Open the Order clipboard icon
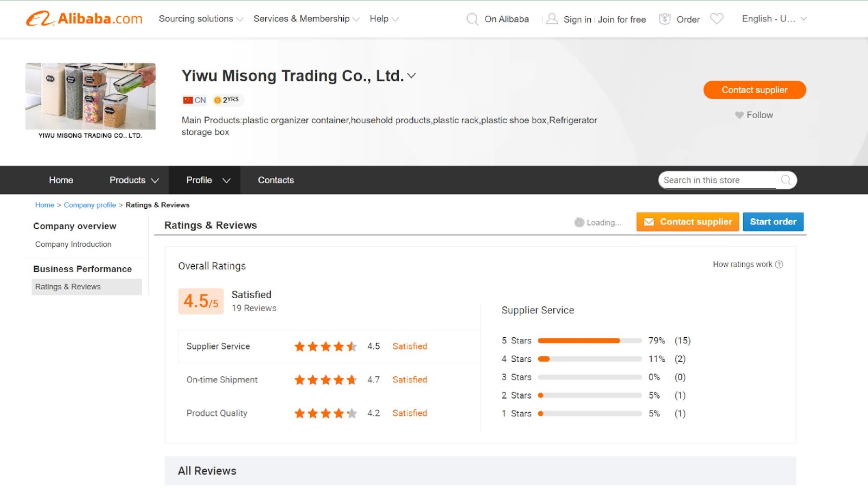Image resolution: width=868 pixels, height=488 pixels. point(665,19)
